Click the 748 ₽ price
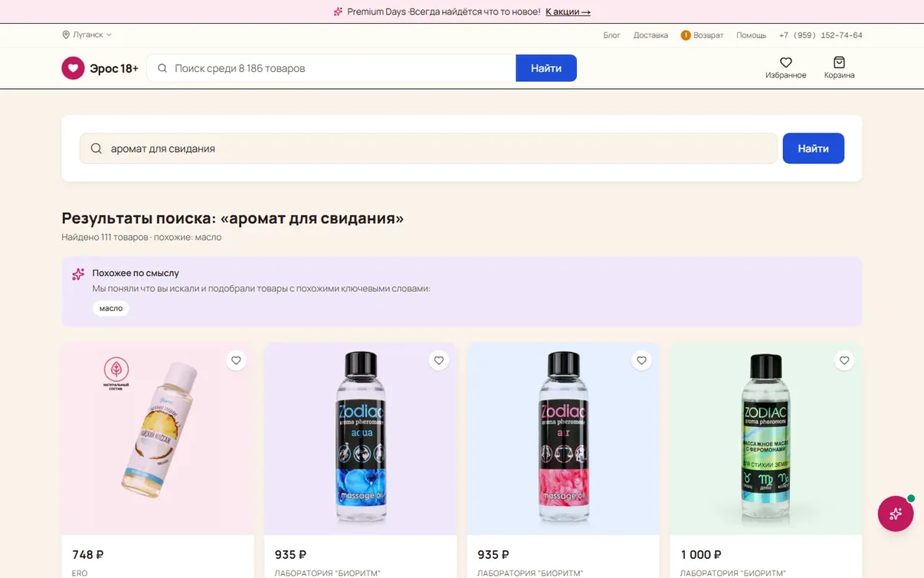 click(x=88, y=554)
